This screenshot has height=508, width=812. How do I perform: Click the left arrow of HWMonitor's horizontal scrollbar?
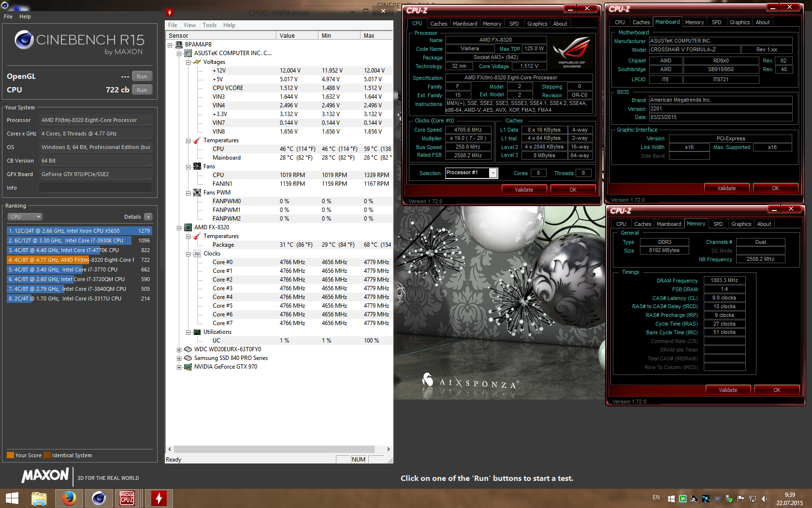[x=170, y=449]
